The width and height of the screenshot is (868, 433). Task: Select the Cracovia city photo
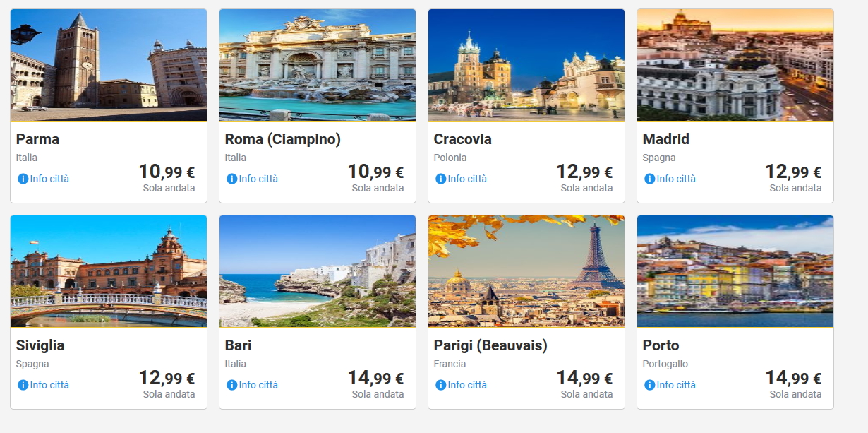(526, 65)
